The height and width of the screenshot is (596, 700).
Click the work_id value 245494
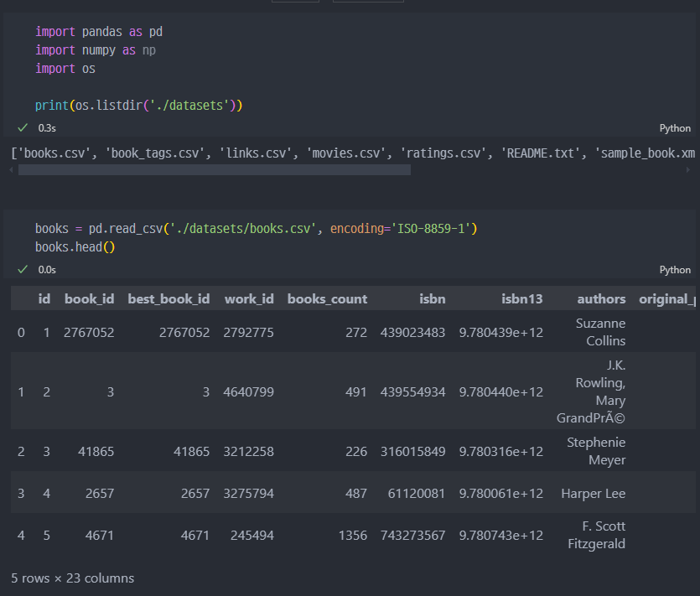click(251, 536)
